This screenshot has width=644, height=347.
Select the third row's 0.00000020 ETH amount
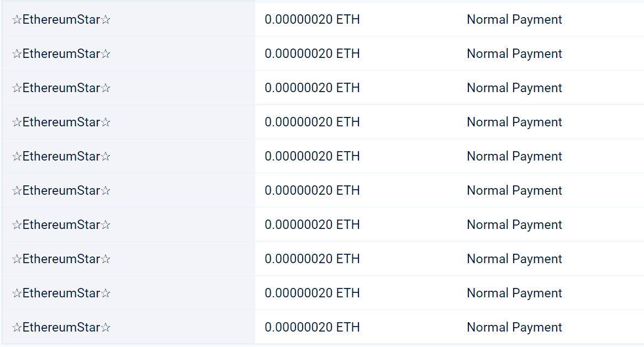pyautogui.click(x=312, y=88)
